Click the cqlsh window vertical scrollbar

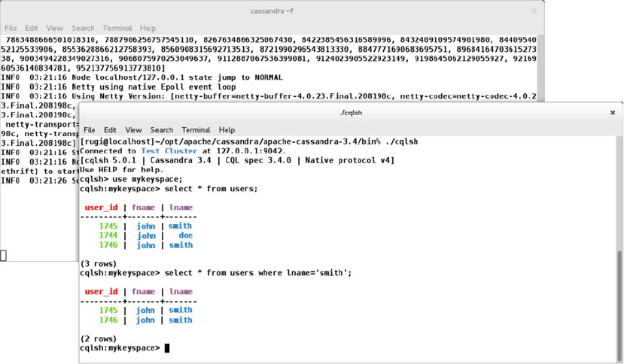[620, 305]
